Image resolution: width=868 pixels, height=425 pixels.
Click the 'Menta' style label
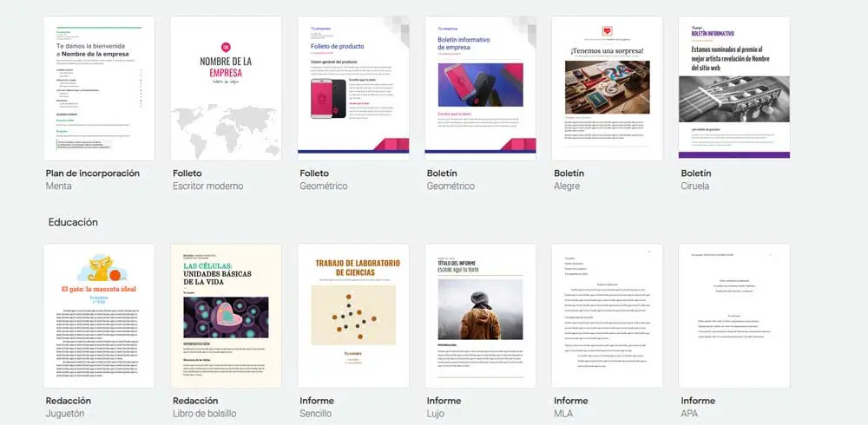coord(59,186)
